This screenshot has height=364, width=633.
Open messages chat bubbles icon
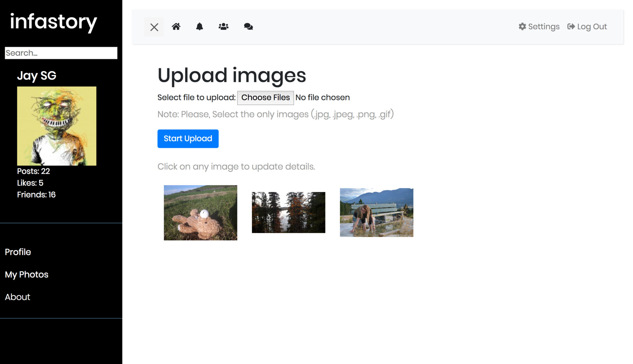(x=248, y=27)
